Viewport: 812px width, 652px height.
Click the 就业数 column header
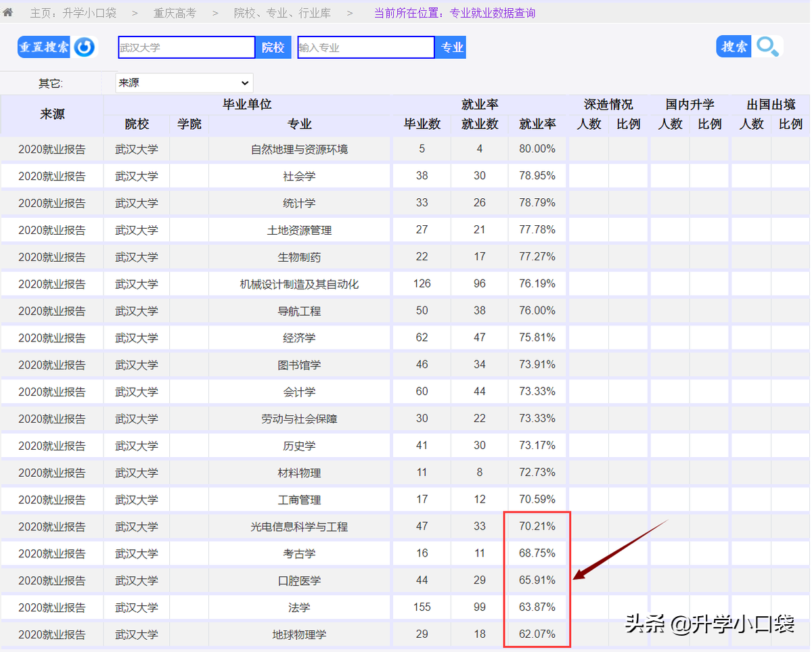480,124
